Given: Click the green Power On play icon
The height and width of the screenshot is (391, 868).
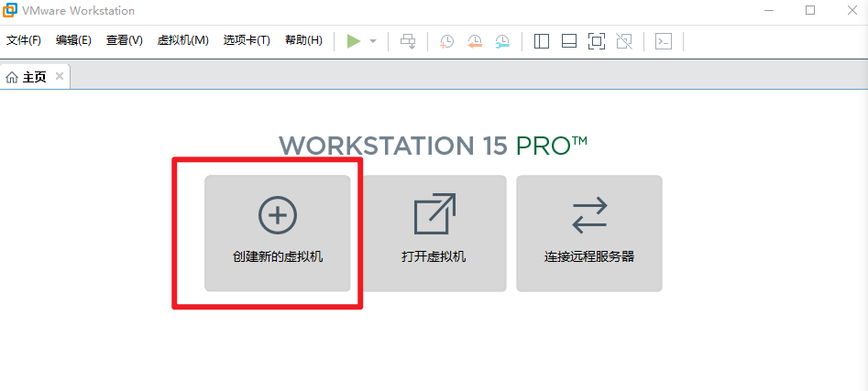Looking at the screenshot, I should [354, 41].
